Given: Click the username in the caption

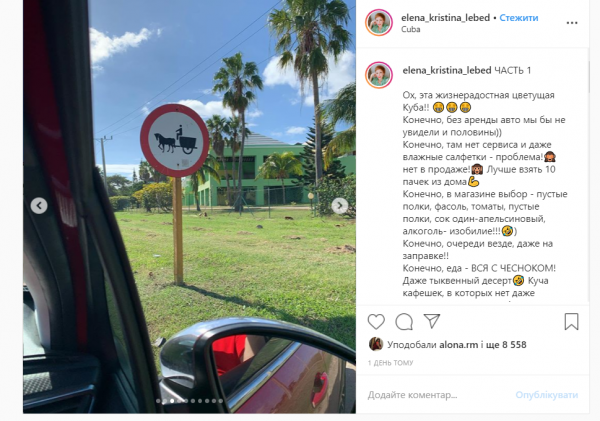Looking at the screenshot, I should [x=447, y=70].
